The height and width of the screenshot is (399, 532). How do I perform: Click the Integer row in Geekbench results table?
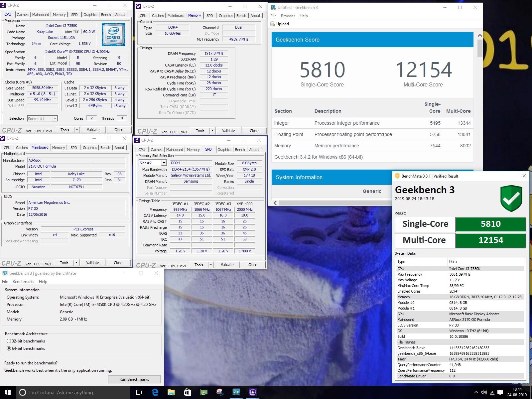point(372,123)
